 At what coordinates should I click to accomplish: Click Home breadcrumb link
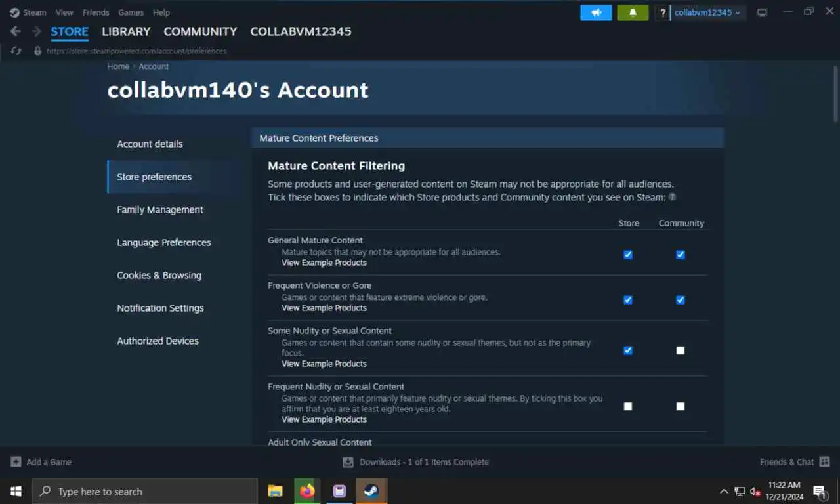point(118,66)
